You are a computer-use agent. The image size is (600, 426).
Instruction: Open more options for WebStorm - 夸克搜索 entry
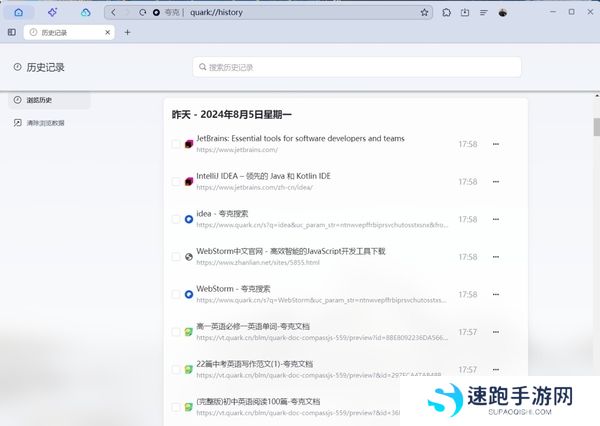496,294
